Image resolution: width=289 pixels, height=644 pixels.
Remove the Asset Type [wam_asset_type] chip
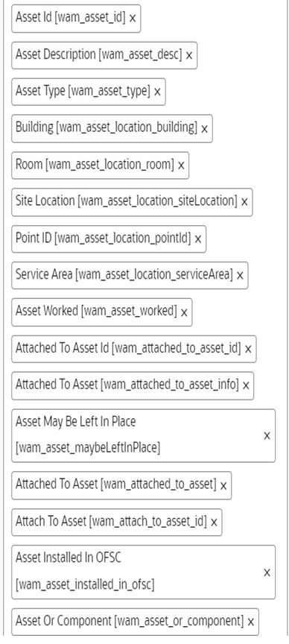pyautogui.click(x=157, y=92)
